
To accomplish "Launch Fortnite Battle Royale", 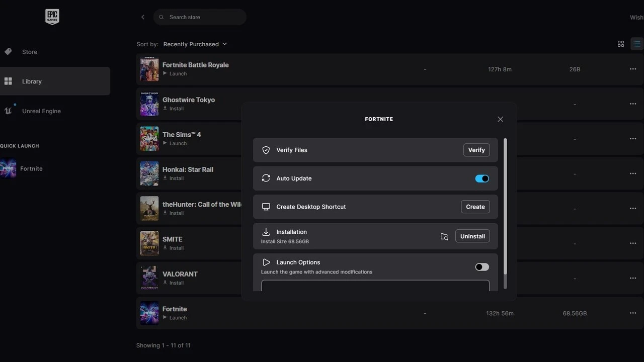I will (175, 73).
